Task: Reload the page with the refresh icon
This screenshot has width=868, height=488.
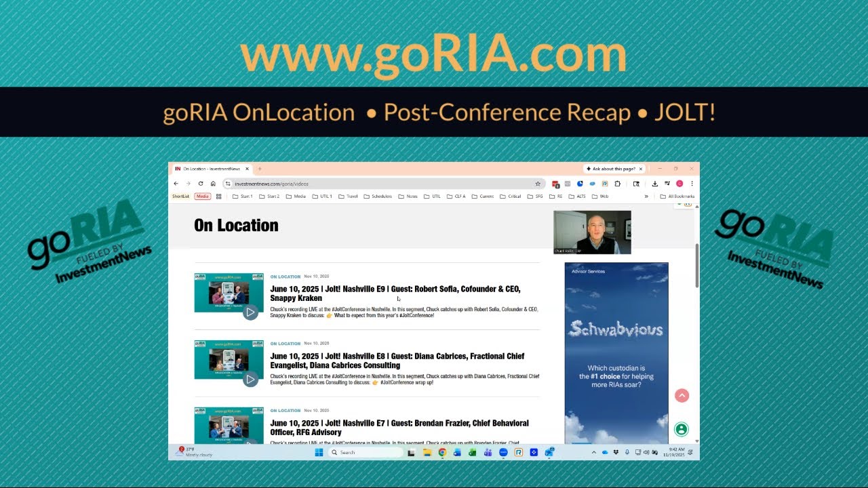Action: [201, 184]
